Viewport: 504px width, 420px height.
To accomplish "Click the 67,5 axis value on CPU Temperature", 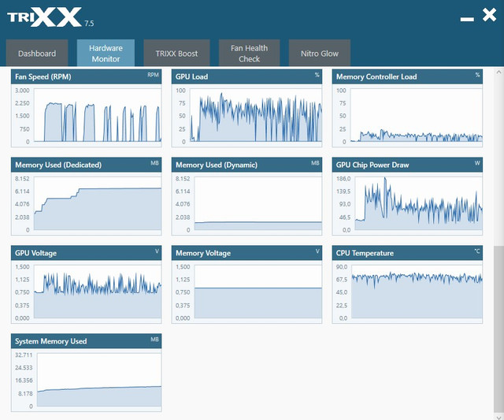I will tap(342, 280).
